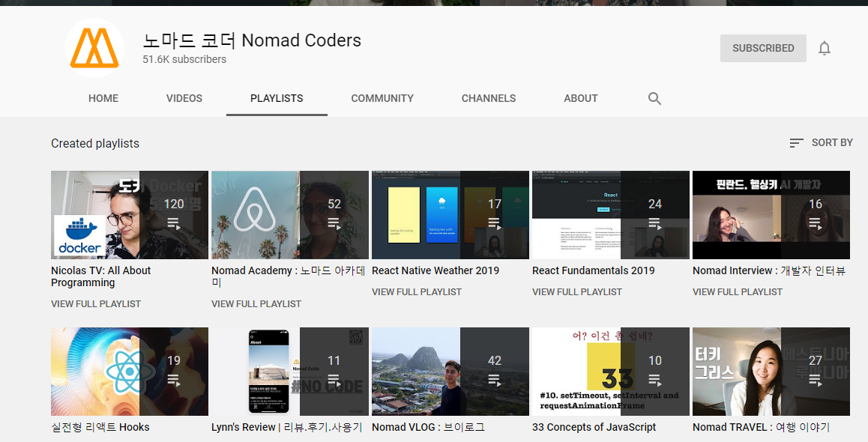This screenshot has height=442, width=868.
Task: Click the 51.6K subscribers text
Action: 184,59
